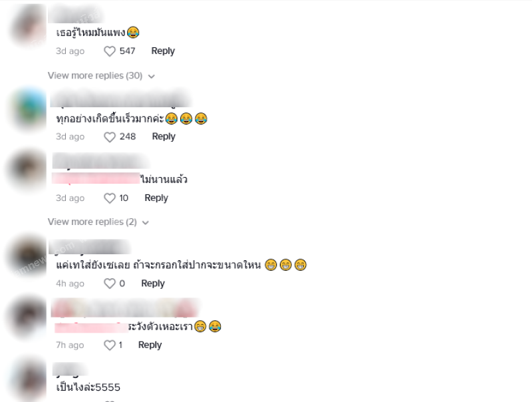Reply to the 7h ago comment

click(x=150, y=345)
